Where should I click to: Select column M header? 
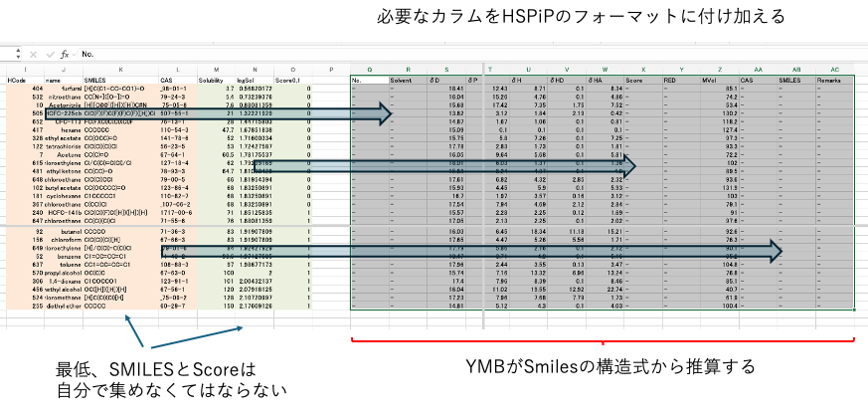216,69
